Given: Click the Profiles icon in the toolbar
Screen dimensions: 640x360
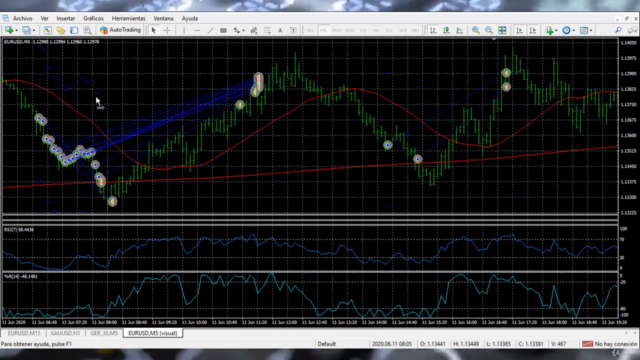Looking at the screenshot, I should coord(26,30).
